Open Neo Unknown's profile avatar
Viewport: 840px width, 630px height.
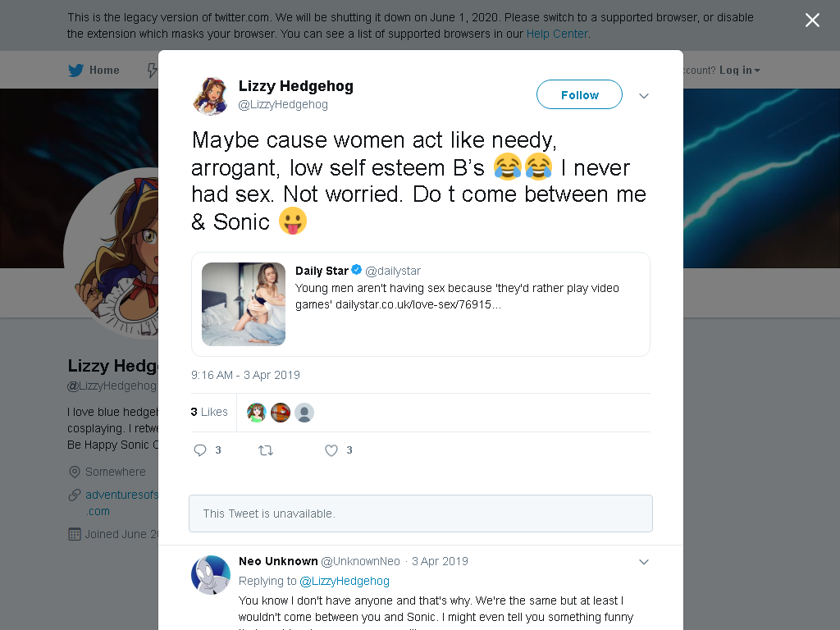point(211,575)
